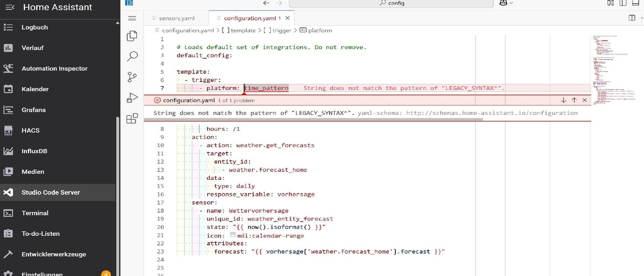The image size is (644, 276).
Task: Open the Run and Debug view
Action: pos(132,98)
